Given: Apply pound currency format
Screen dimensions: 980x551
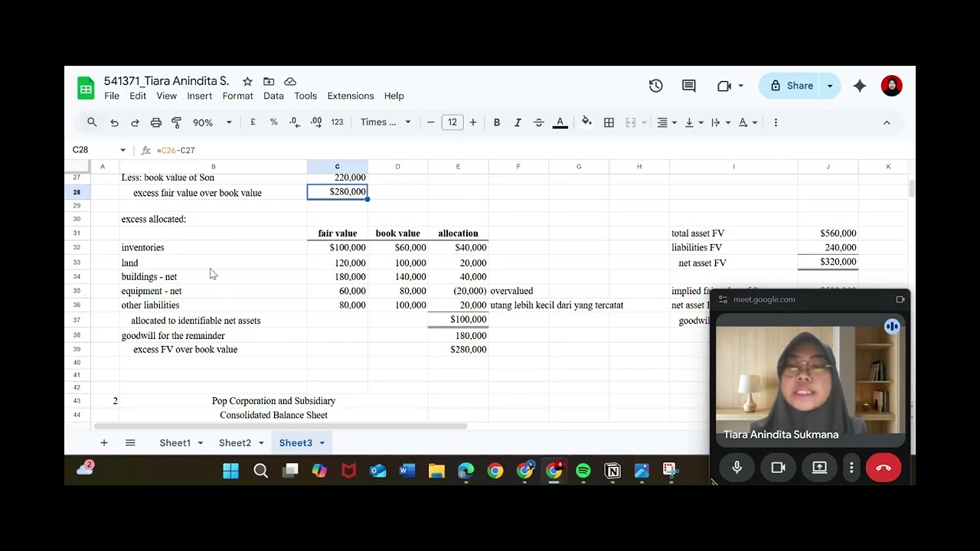Looking at the screenshot, I should [x=253, y=122].
